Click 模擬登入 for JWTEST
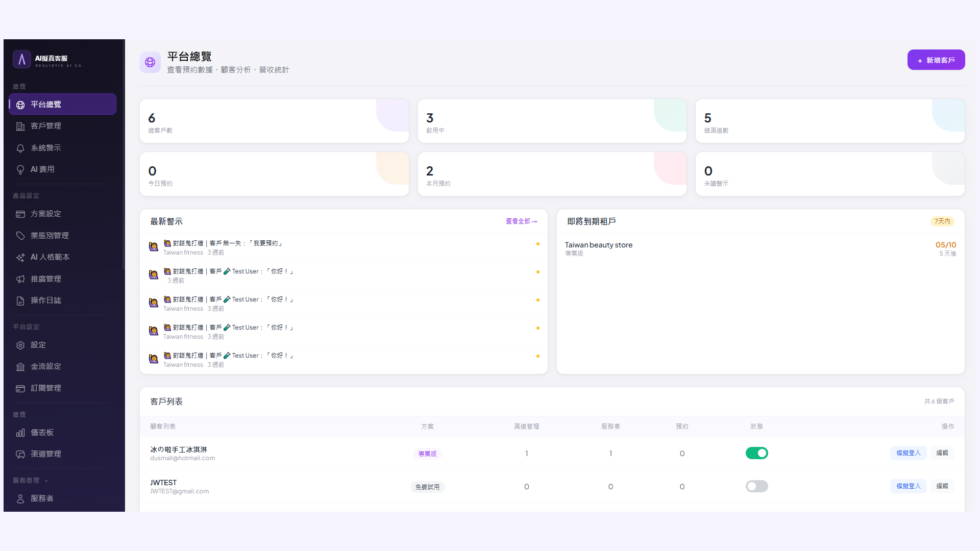Screen dimensions: 980x551 pos(909,486)
